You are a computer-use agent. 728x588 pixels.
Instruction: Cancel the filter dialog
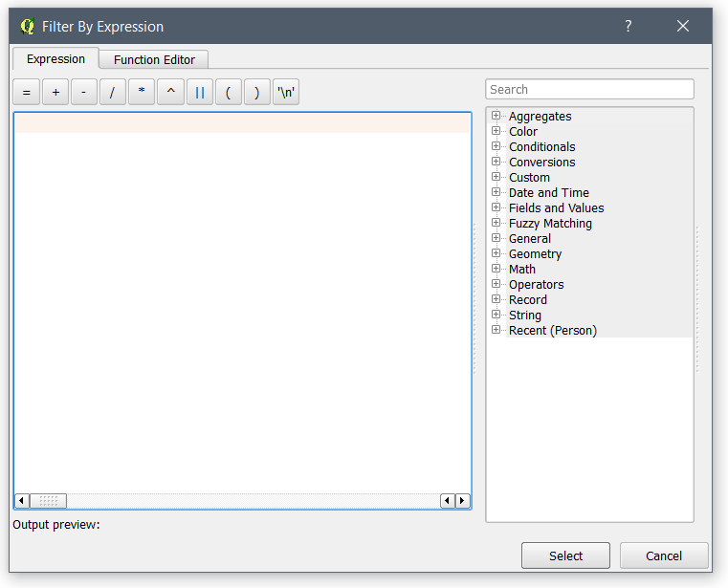tap(663, 555)
